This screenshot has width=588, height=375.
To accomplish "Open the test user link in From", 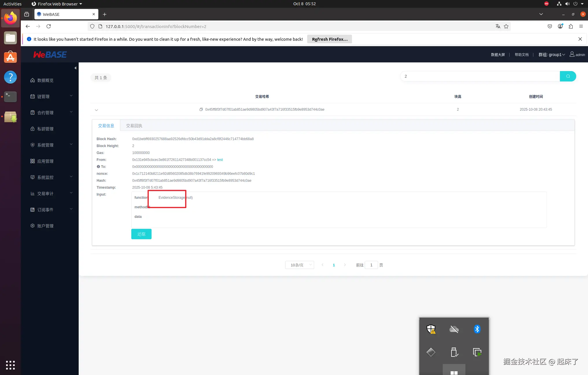I will (x=220, y=160).
